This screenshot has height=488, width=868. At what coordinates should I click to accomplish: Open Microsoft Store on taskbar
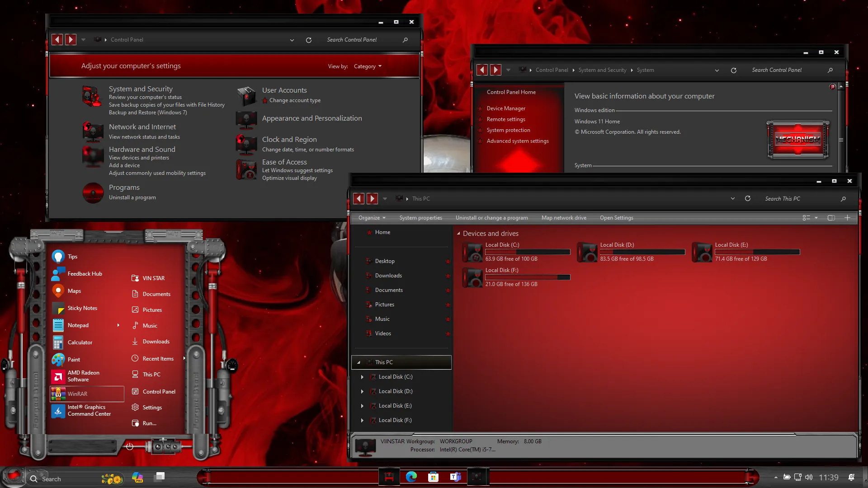pos(433,477)
